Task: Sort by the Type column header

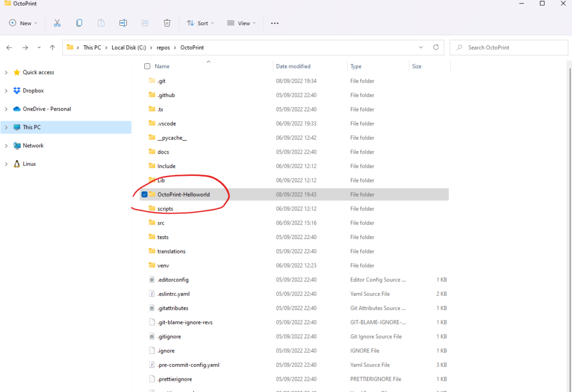Action: pos(356,66)
